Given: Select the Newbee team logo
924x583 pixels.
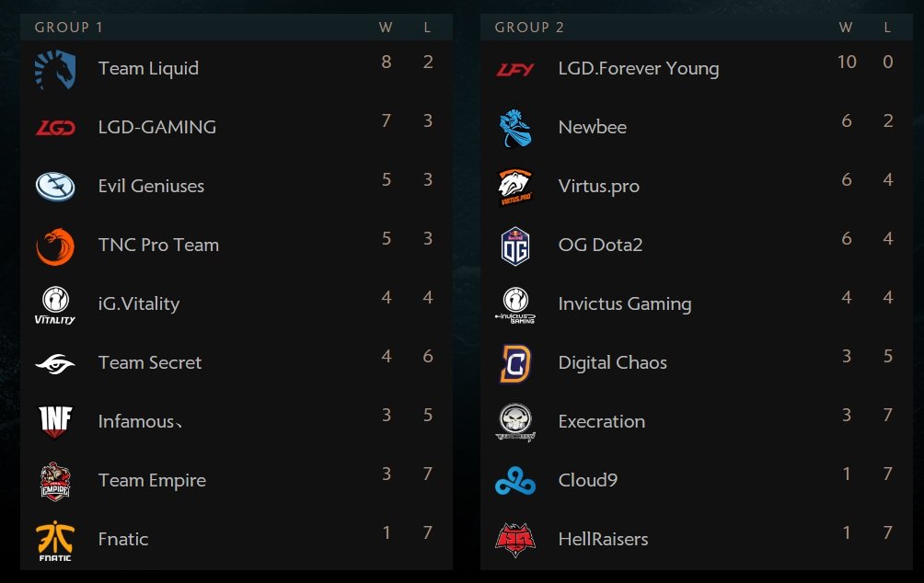Looking at the screenshot, I should pyautogui.click(x=515, y=128).
